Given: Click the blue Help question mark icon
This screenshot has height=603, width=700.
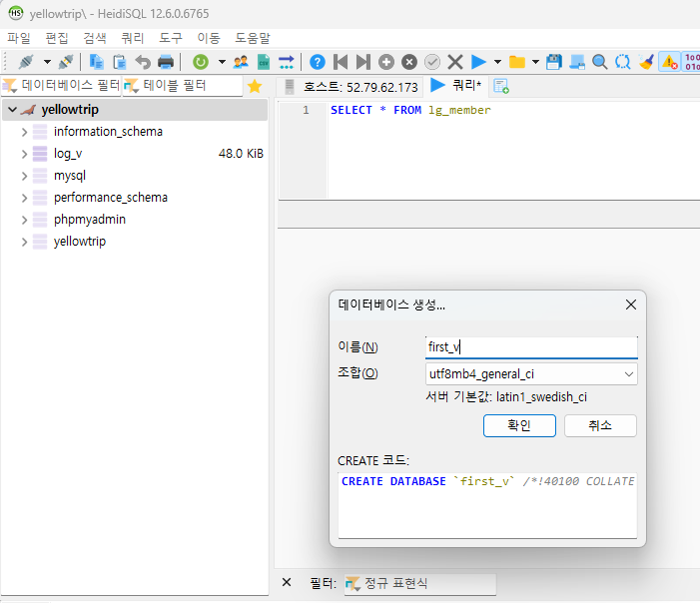Looking at the screenshot, I should coord(318,62).
